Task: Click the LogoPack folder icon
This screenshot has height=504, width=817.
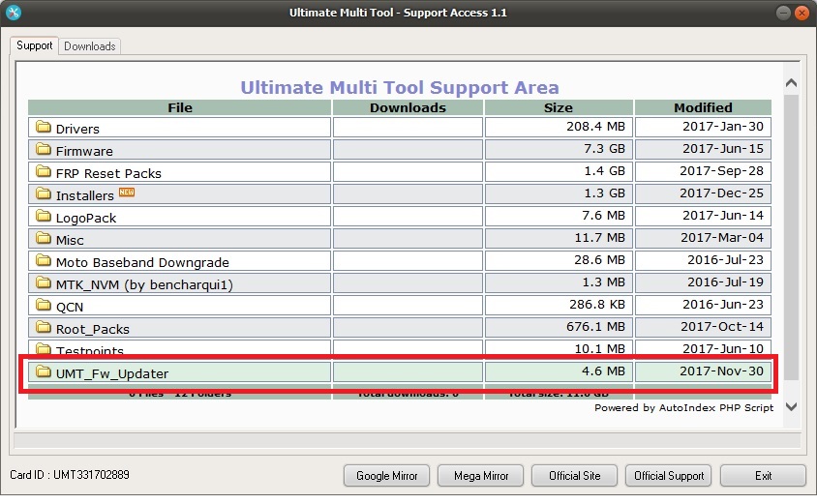Action: (44, 216)
